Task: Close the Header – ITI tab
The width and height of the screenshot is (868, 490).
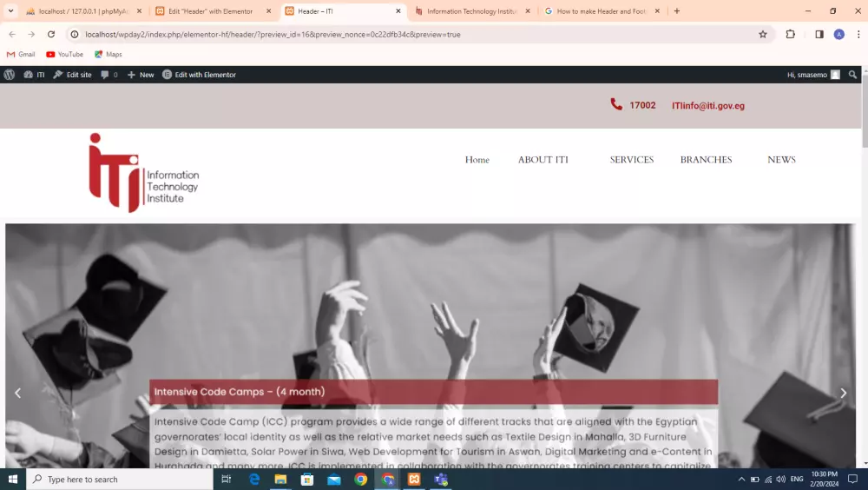Action: pyautogui.click(x=398, y=11)
